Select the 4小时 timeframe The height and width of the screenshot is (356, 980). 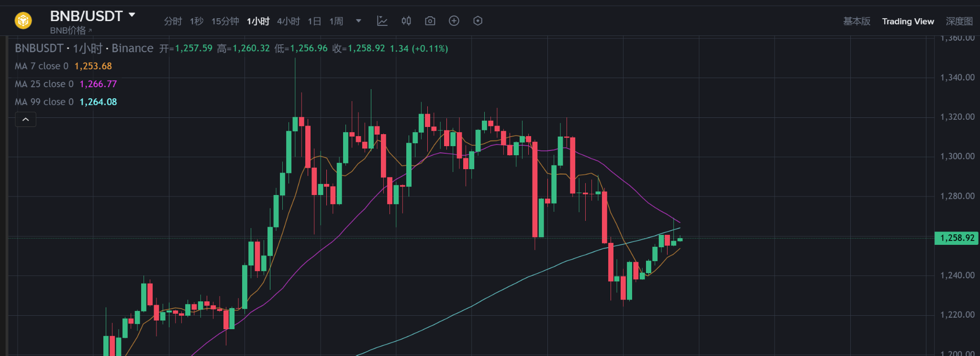pyautogui.click(x=288, y=21)
